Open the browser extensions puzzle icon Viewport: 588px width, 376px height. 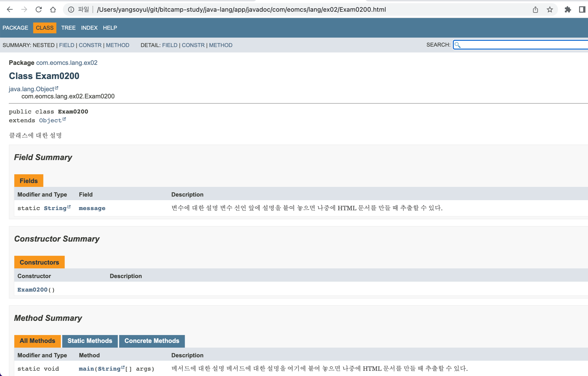click(x=568, y=9)
